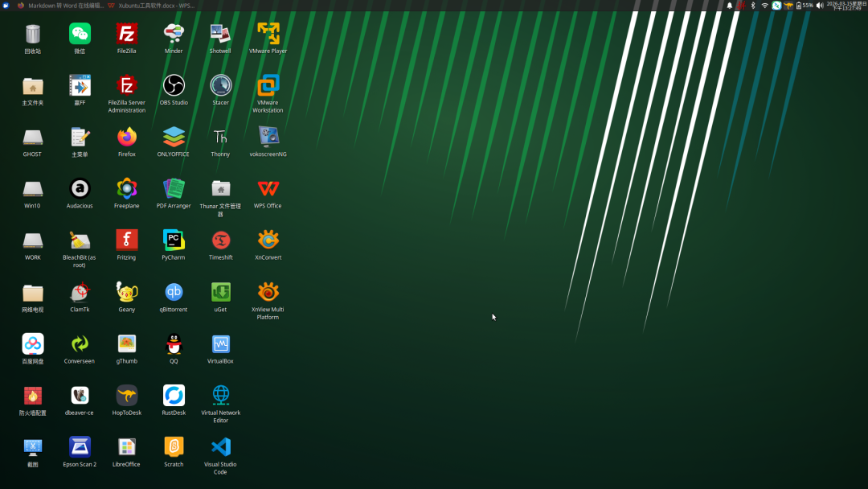This screenshot has height=489, width=868.
Task: Select the Firefox desktop icon
Action: point(127,142)
